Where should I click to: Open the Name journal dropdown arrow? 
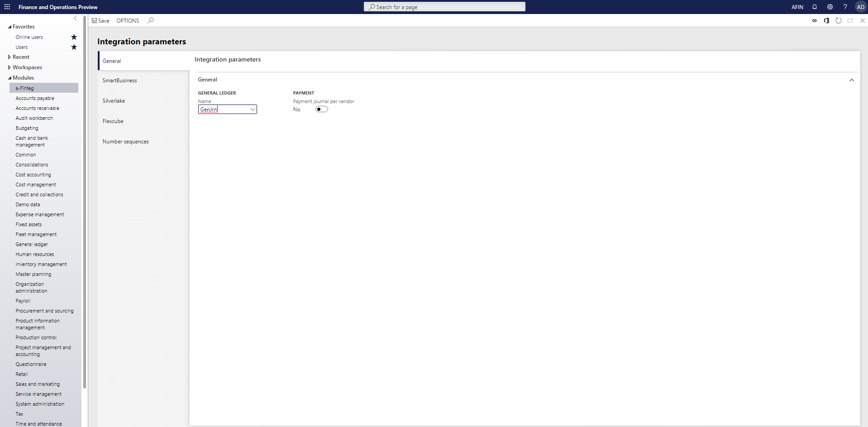(x=253, y=109)
